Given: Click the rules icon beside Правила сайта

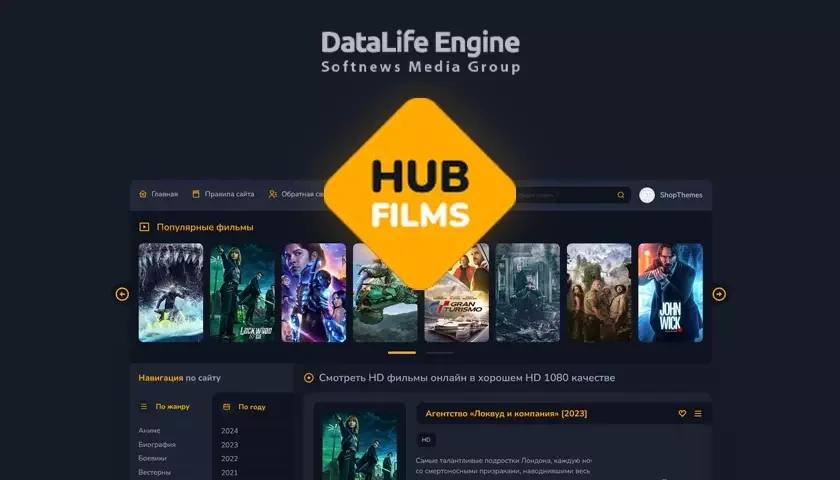Looking at the screenshot, I should (196, 194).
